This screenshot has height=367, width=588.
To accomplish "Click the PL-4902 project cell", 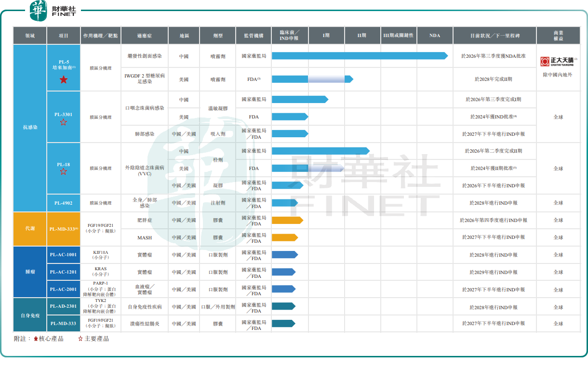I will click(64, 203).
